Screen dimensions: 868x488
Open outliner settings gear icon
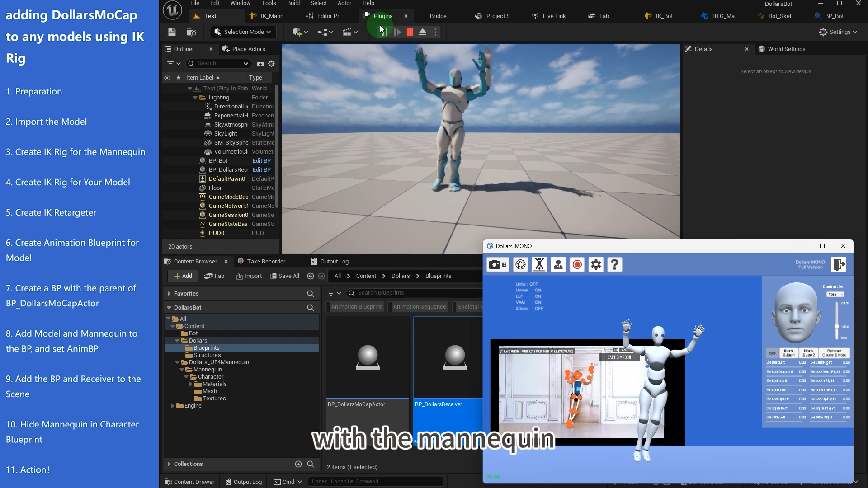[271, 64]
